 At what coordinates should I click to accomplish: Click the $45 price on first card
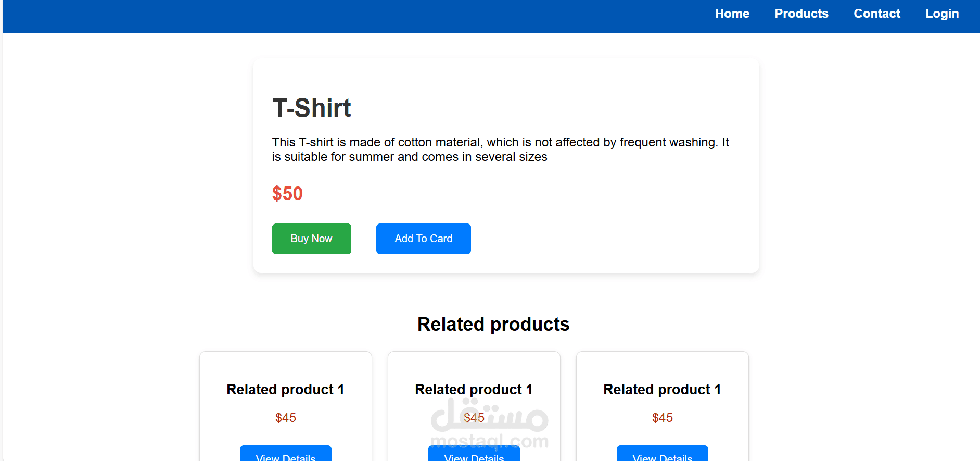[285, 418]
